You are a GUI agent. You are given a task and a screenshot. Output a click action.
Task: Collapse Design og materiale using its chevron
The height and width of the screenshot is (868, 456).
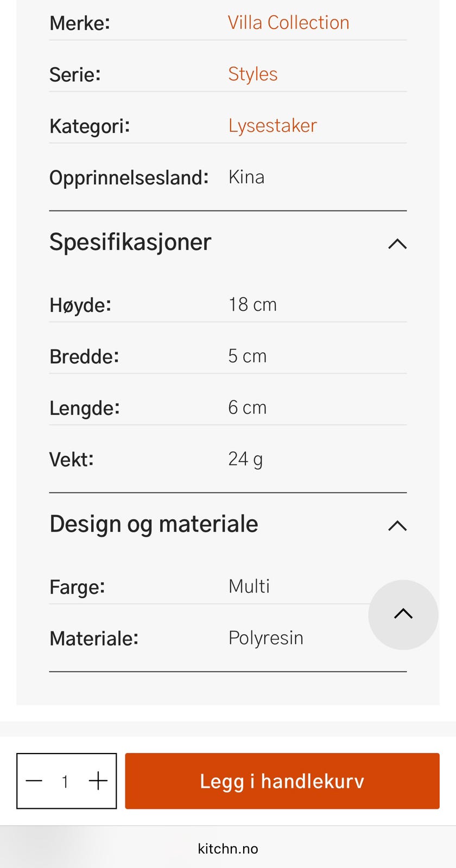point(397,525)
